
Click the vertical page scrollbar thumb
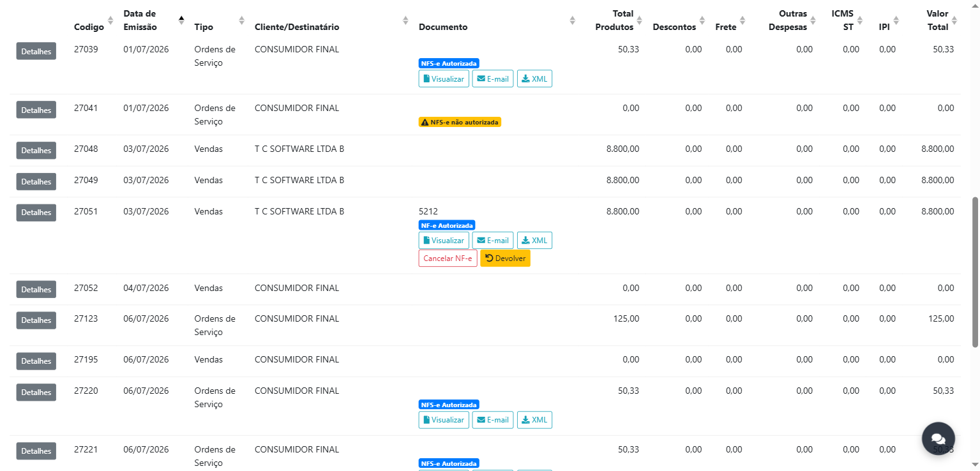pyautogui.click(x=975, y=273)
